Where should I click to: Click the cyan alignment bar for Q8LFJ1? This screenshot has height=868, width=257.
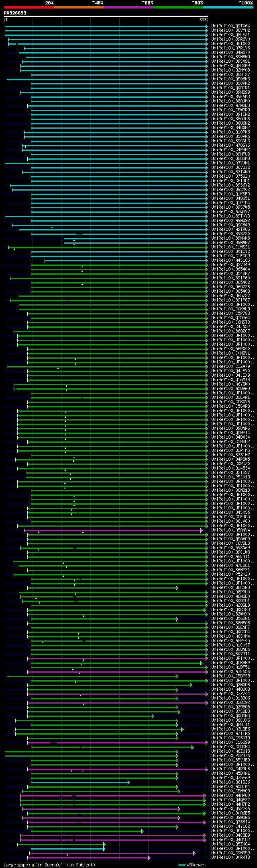click(x=106, y=35)
